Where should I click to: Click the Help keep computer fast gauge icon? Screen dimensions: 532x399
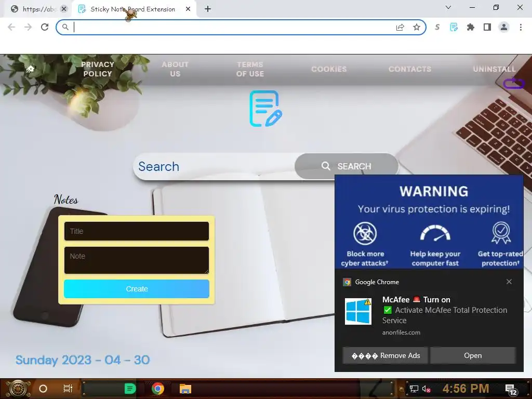tap(435, 233)
